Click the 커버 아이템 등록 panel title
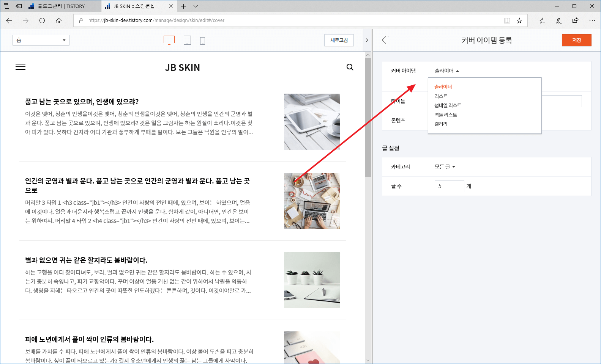The width and height of the screenshot is (601, 364). click(x=487, y=40)
